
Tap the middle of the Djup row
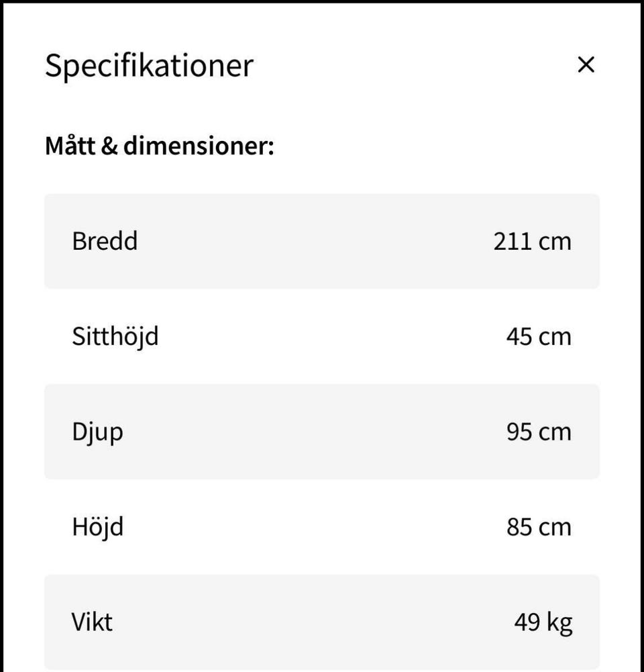click(x=322, y=432)
